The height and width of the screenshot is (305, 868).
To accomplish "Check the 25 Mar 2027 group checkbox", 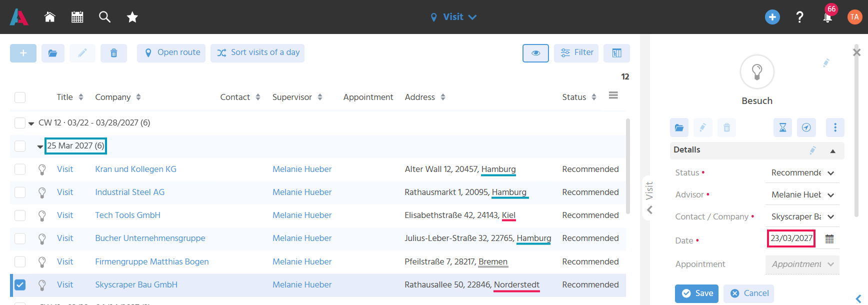I will point(20,146).
